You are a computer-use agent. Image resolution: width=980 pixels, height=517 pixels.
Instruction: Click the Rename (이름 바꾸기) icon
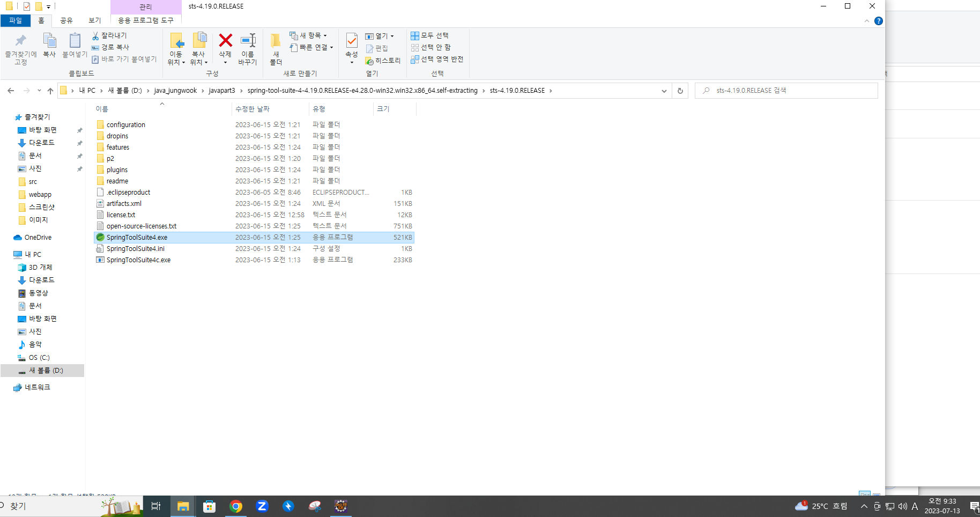point(248,41)
